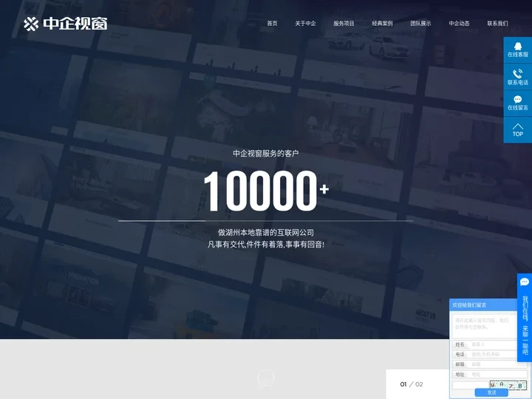Viewport: 532px width, 399px height.
Task: Open 联系电话 phone icon in sidebar
Action: point(518,77)
